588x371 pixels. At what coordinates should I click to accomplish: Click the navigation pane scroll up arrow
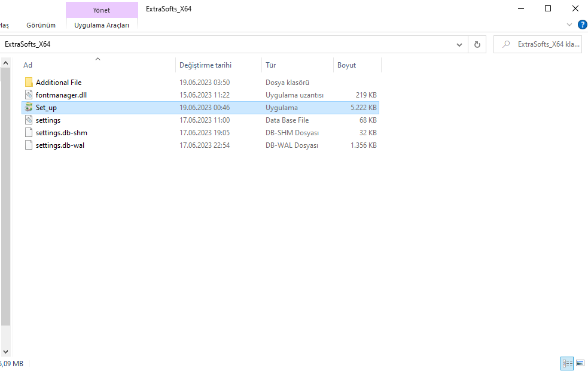tap(5, 63)
